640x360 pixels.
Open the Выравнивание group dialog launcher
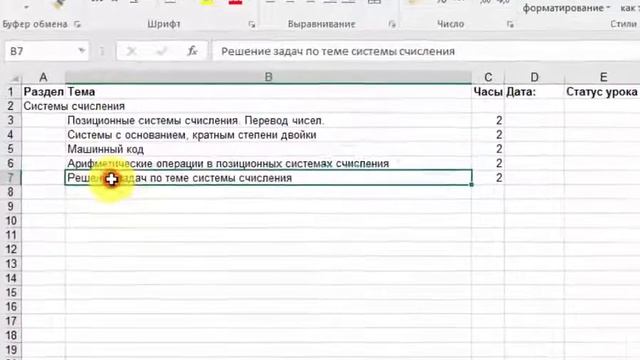[x=392, y=24]
